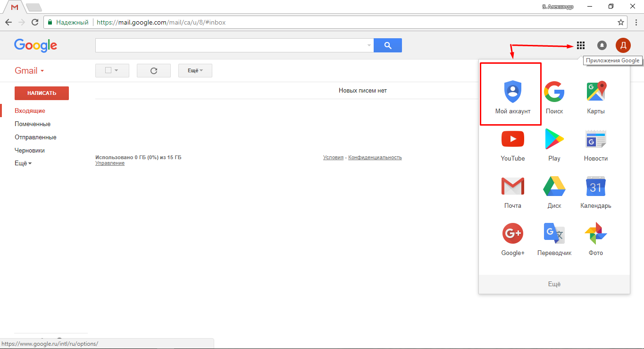Open the Ещё toolbar dropdown
The width and height of the screenshot is (644, 349).
(195, 70)
